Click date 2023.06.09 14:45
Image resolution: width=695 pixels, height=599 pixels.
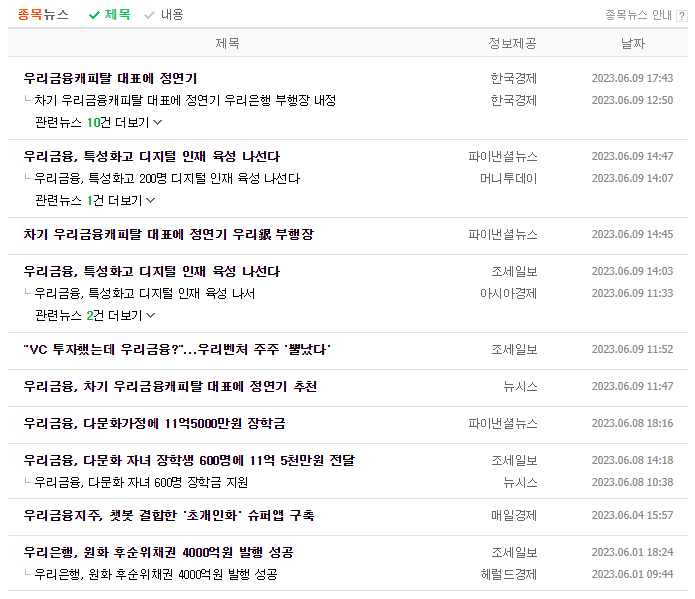[x=632, y=234]
